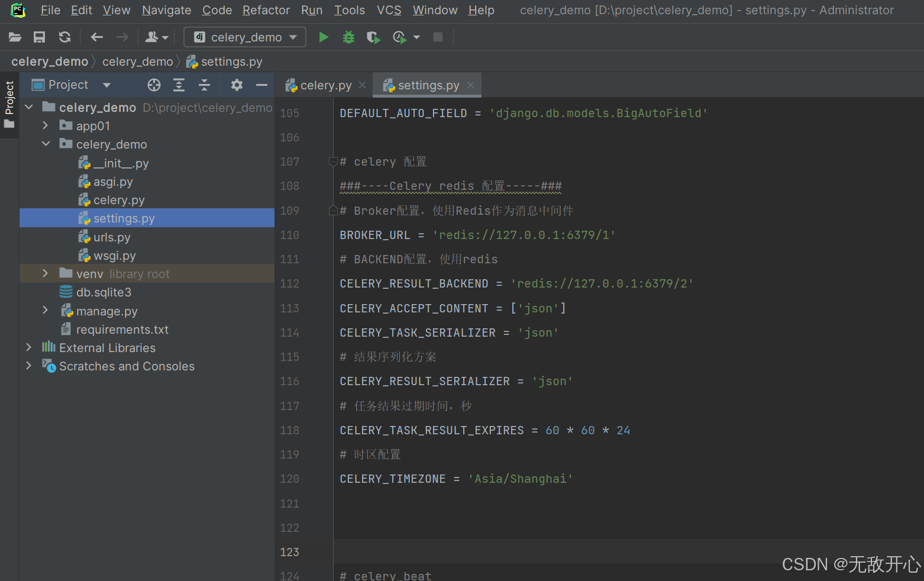Click the Open folder toolbar icon
Screen dimensions: 924x581
(15, 37)
